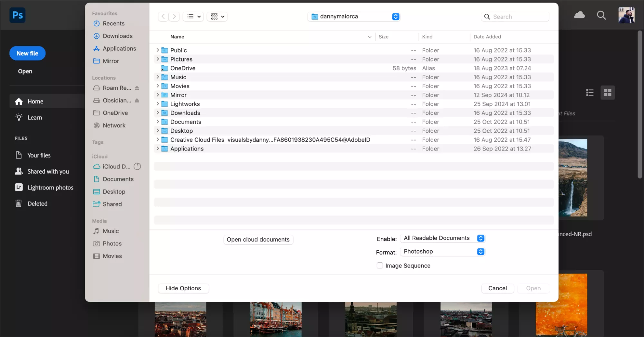Click the Photoshop Ps logo icon
The width and height of the screenshot is (644, 337).
click(x=17, y=15)
